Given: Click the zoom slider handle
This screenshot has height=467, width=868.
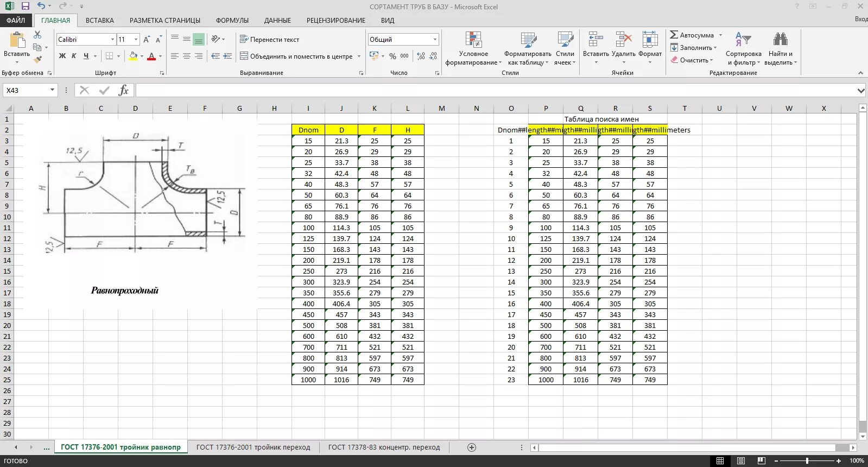Looking at the screenshot, I should [807, 460].
